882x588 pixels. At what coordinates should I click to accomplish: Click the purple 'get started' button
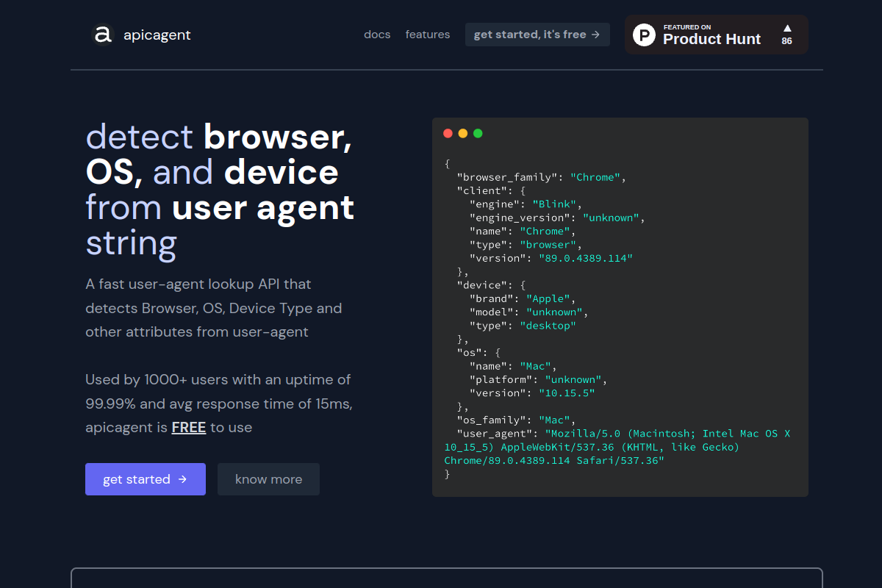pos(146,479)
